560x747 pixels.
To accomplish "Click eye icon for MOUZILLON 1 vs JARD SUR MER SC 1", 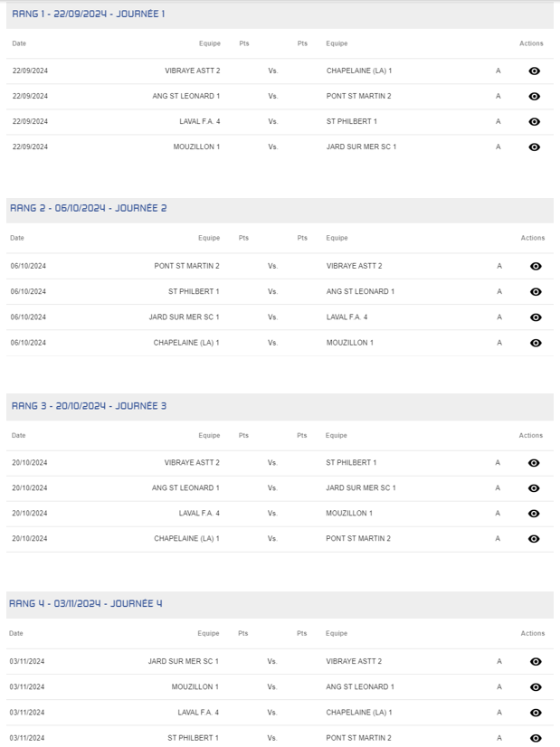I will click(534, 147).
